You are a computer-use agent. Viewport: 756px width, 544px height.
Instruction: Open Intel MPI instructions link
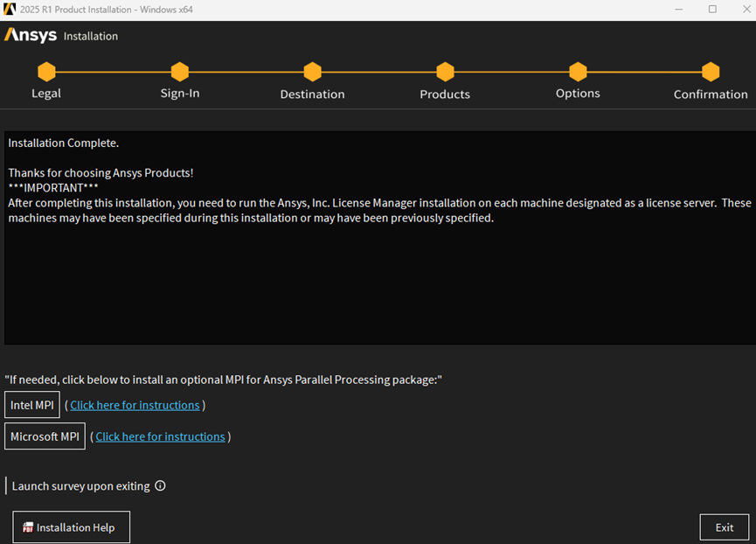click(x=135, y=405)
